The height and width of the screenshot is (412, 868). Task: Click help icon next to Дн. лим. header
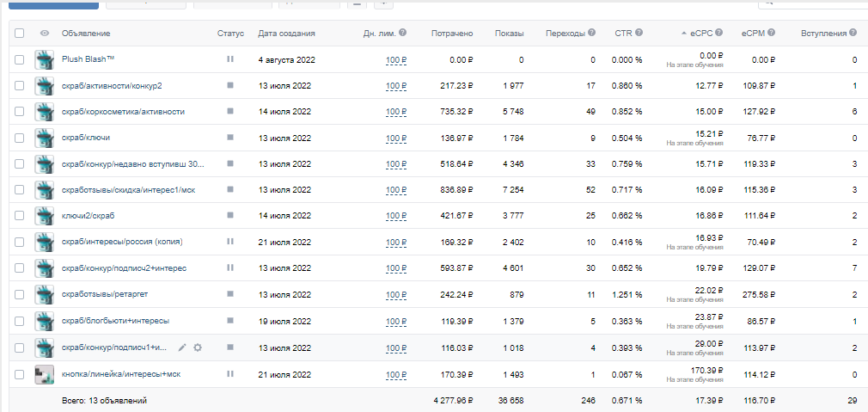pos(404,34)
